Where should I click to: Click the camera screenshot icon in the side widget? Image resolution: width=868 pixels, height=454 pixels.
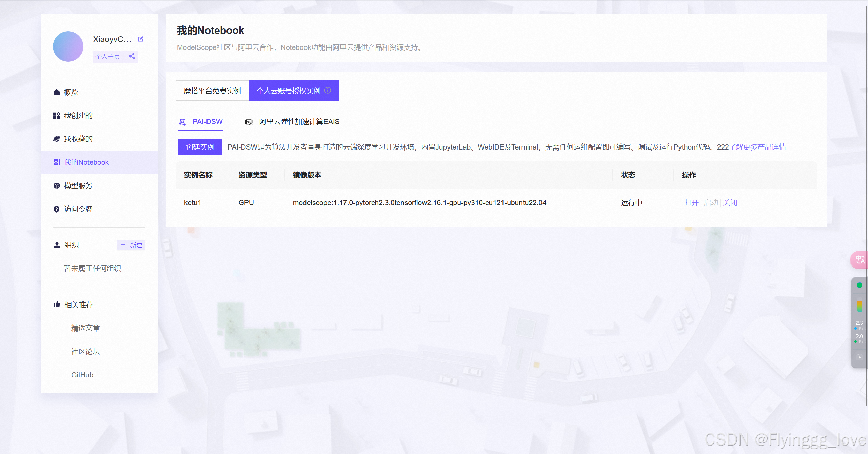point(859,357)
